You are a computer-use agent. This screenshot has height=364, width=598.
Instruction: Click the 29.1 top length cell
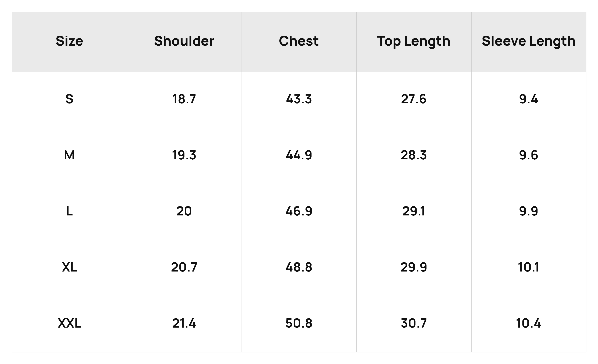point(414,212)
